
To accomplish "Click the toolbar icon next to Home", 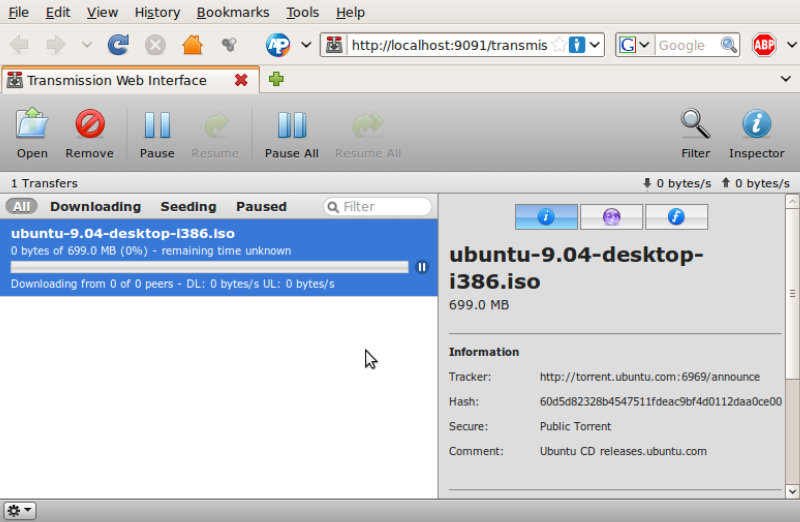I will [229, 45].
